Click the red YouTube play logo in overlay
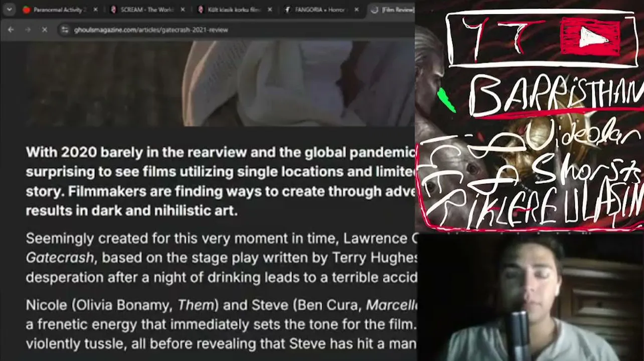Viewport: 644px width, 361px height. pos(590,37)
